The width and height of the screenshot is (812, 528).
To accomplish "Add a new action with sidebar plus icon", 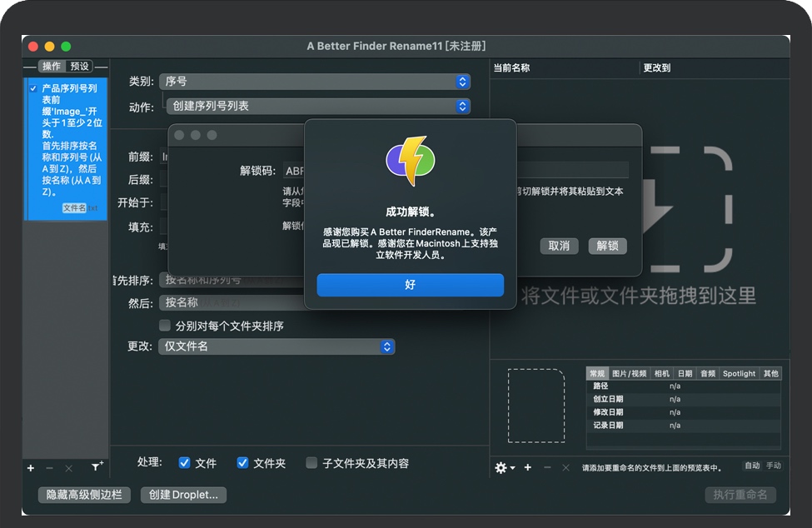I will pyautogui.click(x=31, y=468).
